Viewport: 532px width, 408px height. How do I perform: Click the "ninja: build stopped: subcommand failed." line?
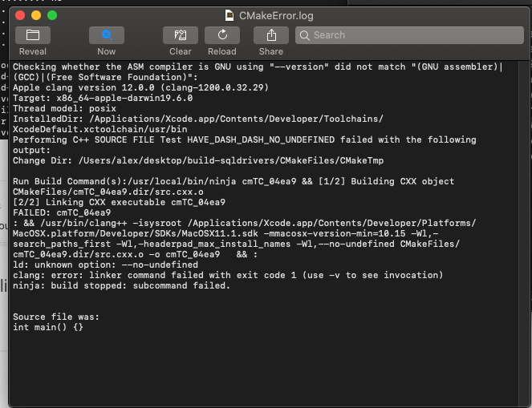pyautogui.click(x=121, y=285)
